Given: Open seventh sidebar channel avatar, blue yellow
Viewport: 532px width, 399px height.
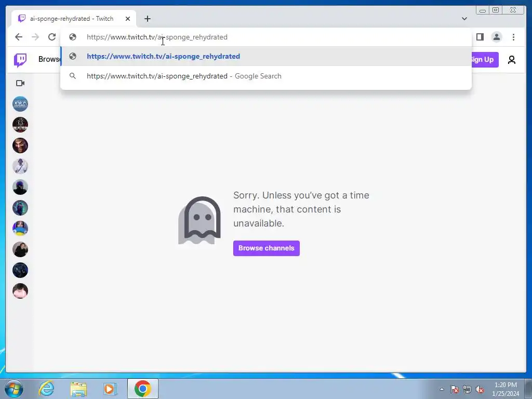Looking at the screenshot, I should click(x=20, y=229).
